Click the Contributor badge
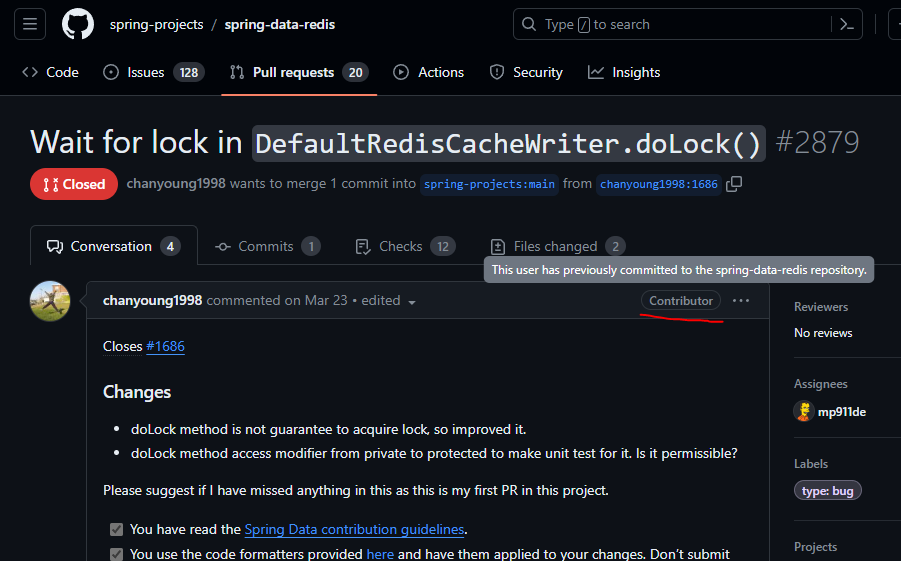 pos(681,301)
